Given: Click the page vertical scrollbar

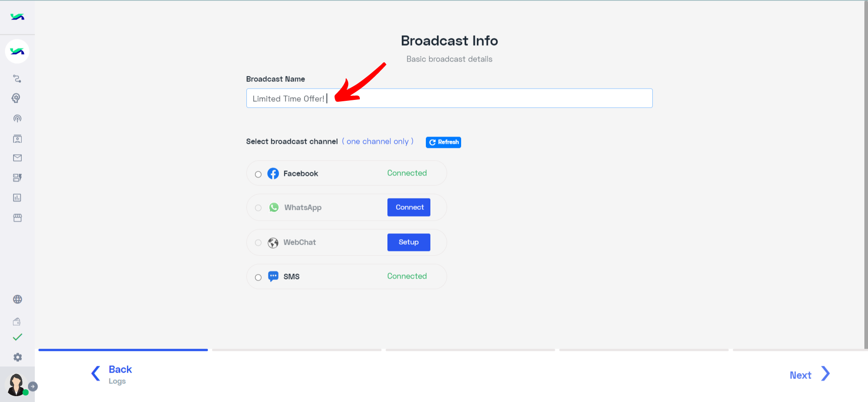Looking at the screenshot, I should [866, 175].
